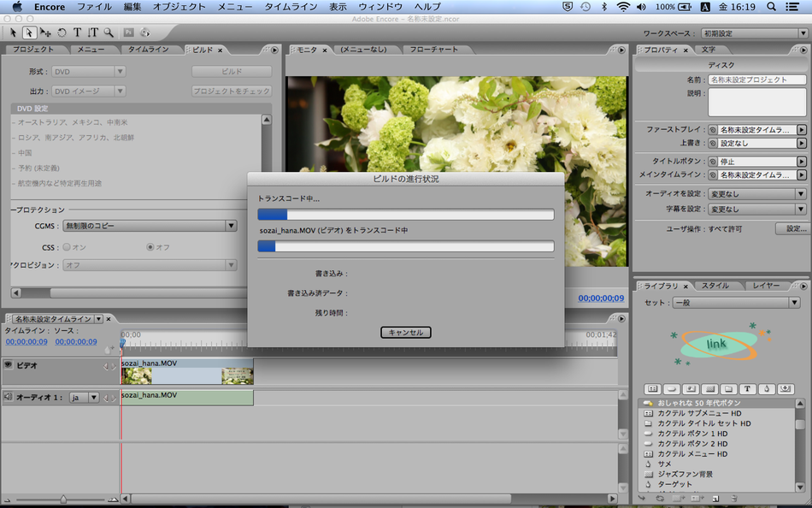This screenshot has height=508, width=812.
Task: Click the 設定... button for ユーザ操作
Action: [793, 228]
